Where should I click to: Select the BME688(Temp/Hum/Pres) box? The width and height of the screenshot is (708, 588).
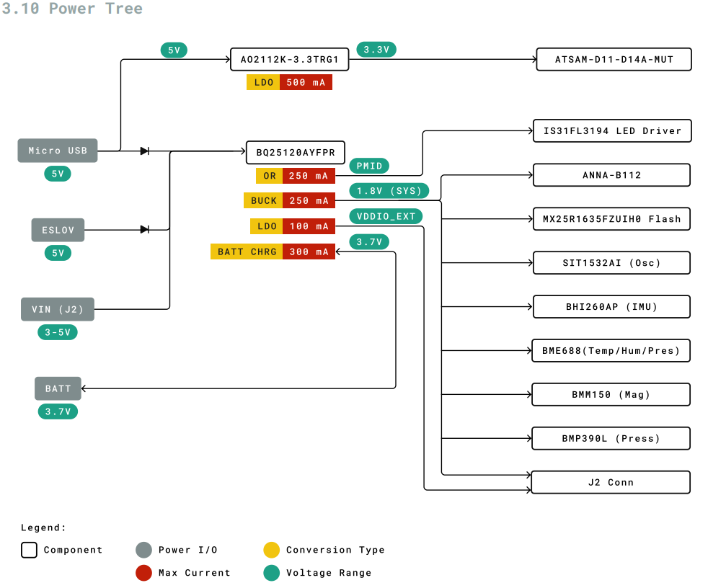pyautogui.click(x=611, y=351)
